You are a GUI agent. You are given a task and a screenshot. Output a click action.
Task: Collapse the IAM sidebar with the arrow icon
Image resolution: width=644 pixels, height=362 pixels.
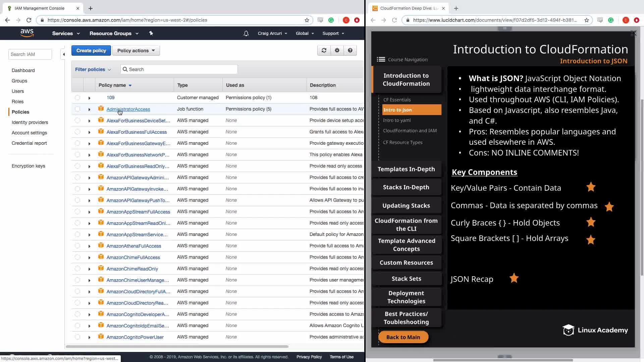(x=63, y=54)
